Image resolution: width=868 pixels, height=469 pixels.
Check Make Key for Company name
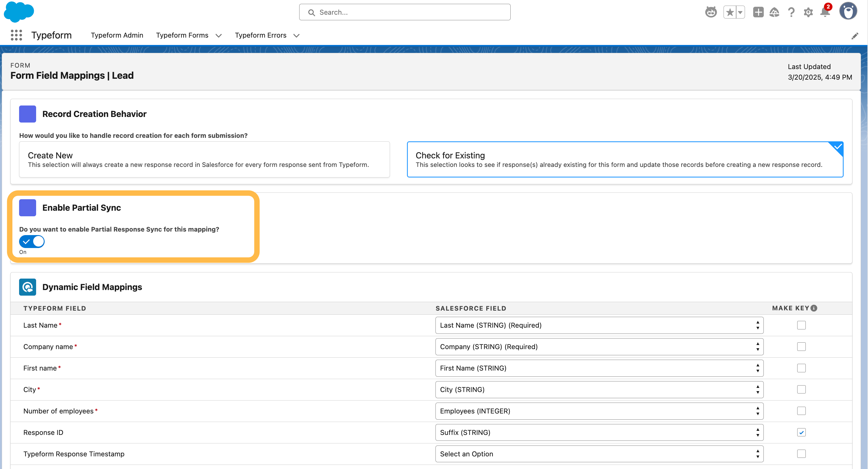[801, 347]
